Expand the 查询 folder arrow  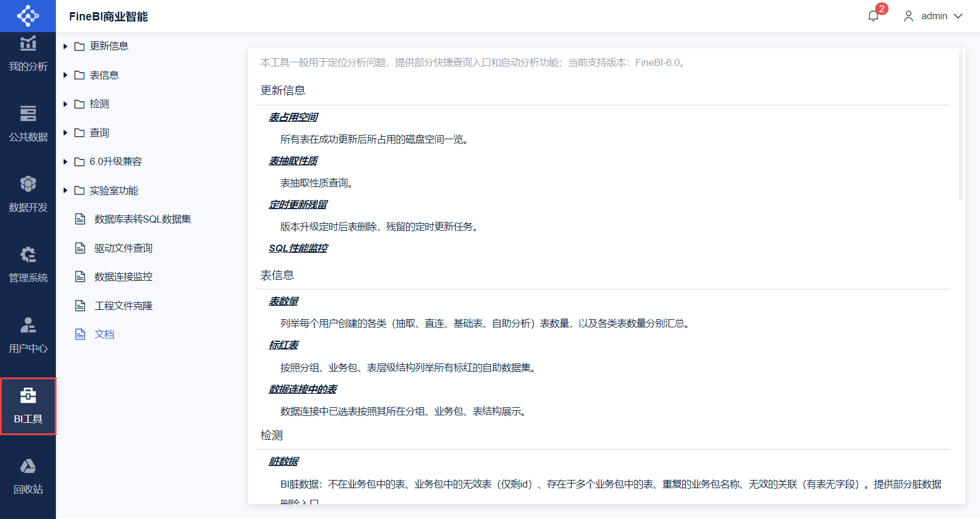click(65, 133)
